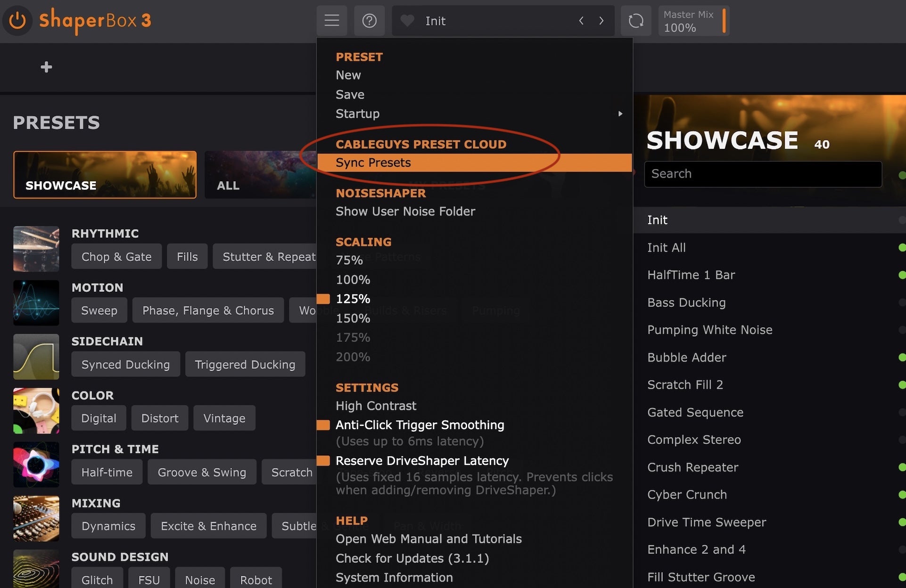Filter by Excite & Enhance tag
This screenshot has width=906, height=588.
208,526
